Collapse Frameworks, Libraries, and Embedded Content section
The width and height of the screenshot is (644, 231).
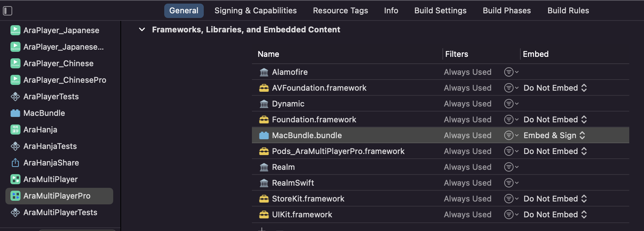tap(142, 30)
